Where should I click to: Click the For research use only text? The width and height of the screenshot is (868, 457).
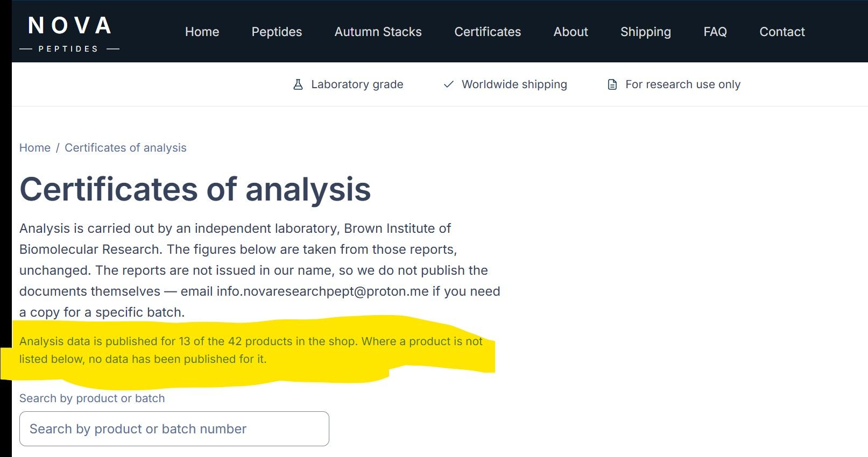[x=682, y=84]
